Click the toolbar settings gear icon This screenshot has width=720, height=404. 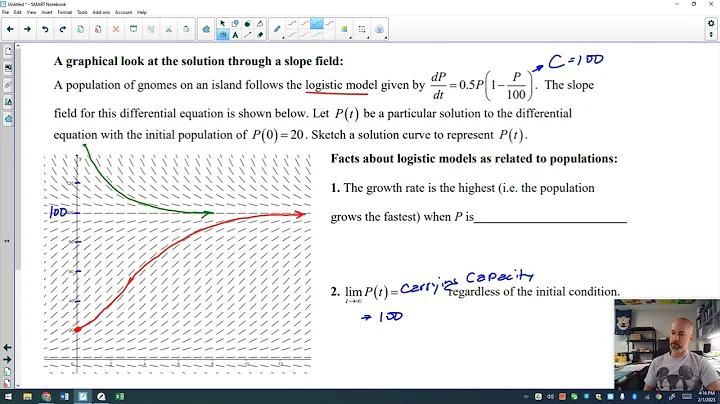(711, 23)
